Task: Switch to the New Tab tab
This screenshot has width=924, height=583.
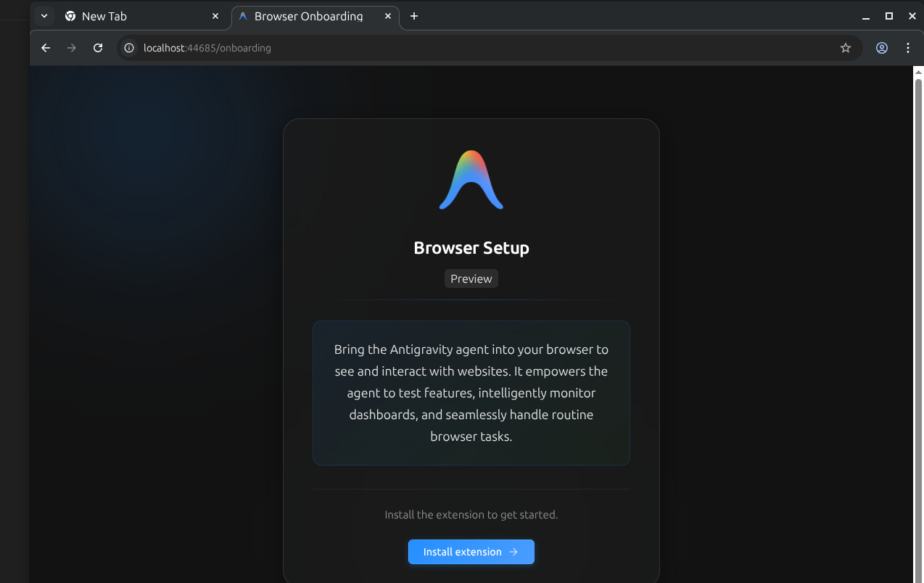Action: [142, 16]
